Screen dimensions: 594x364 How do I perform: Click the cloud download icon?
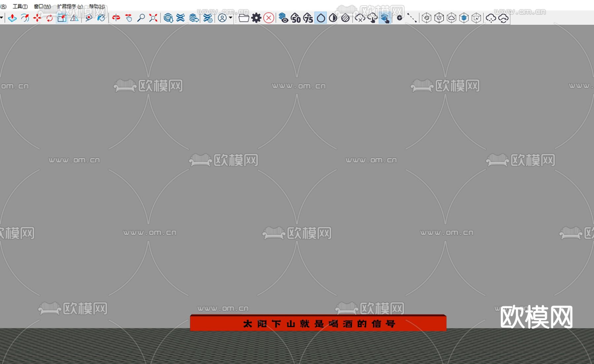372,19
